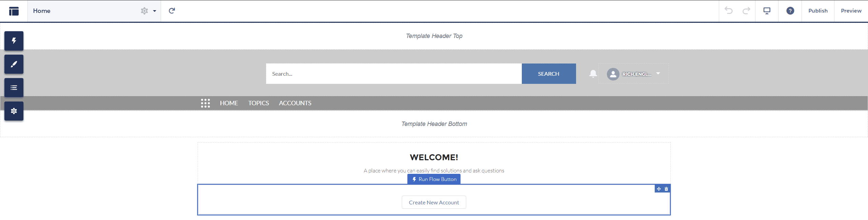Image resolution: width=868 pixels, height=220 pixels.
Task: Click the Experience Builder menu icon
Action: [14, 11]
